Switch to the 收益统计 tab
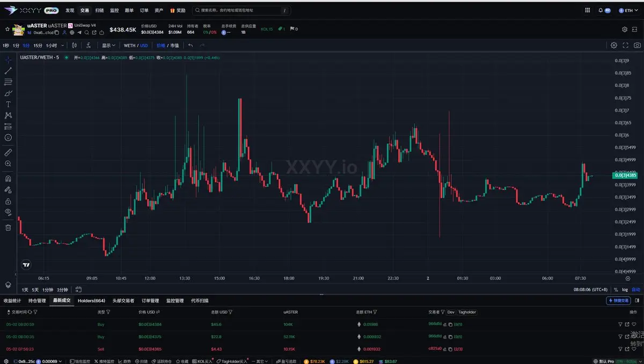 pos(12,301)
